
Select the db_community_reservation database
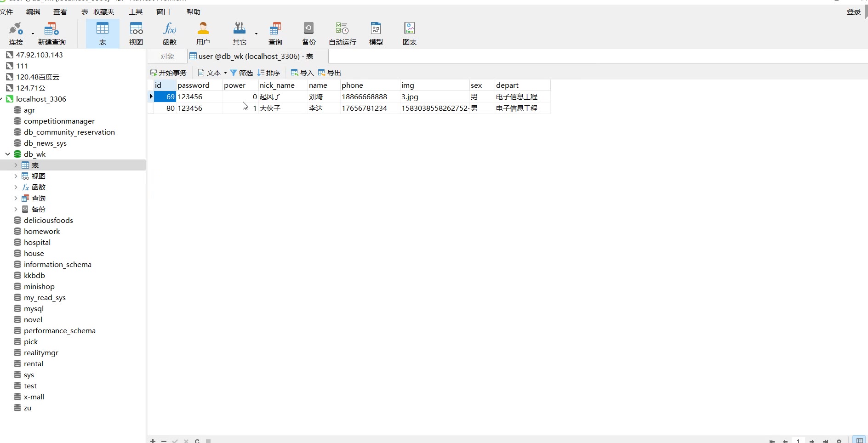point(69,132)
